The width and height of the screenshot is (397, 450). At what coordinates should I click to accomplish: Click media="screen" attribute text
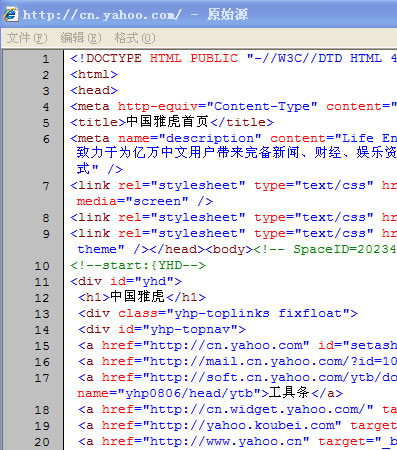pyautogui.click(x=133, y=201)
